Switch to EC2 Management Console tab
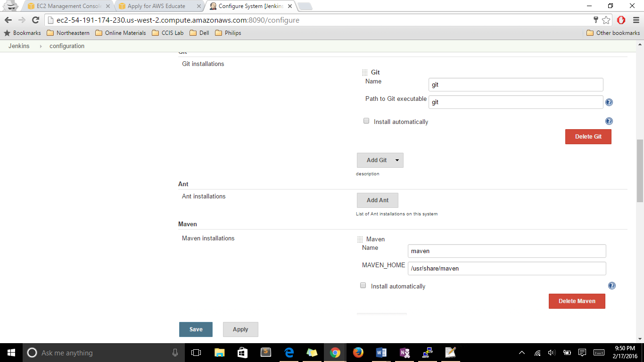644x362 pixels. tap(68, 6)
